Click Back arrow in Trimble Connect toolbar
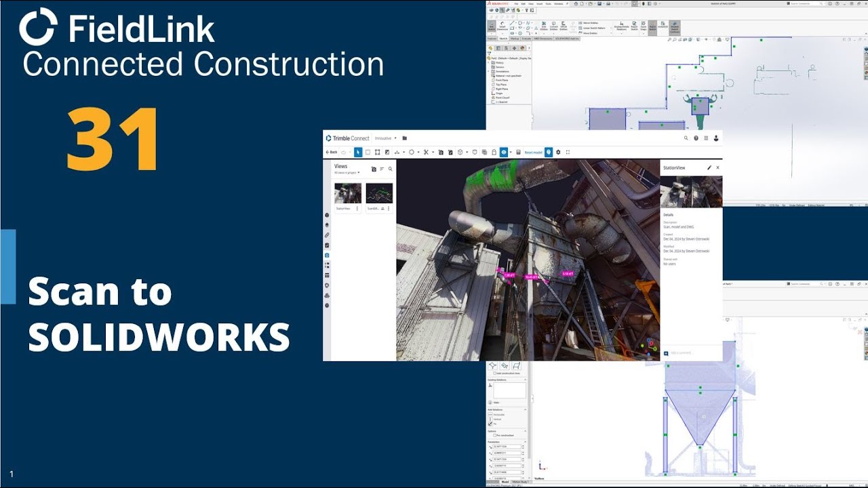The width and height of the screenshot is (868, 488). tap(331, 152)
